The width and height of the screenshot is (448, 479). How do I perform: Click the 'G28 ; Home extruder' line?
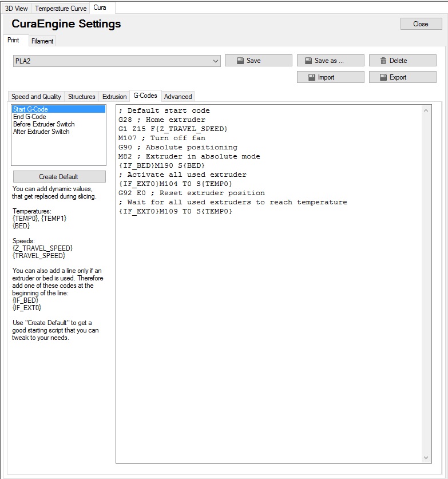click(162, 120)
